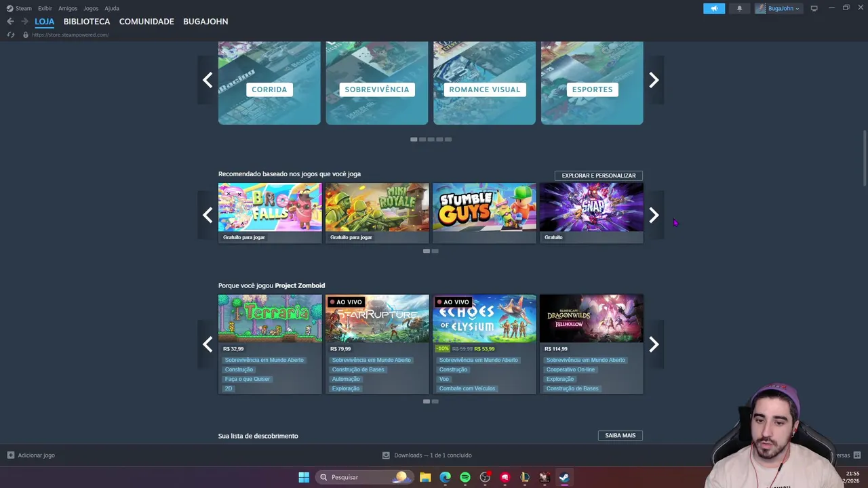Click EXPLORAR E PERSONALIZAR button

coord(599,176)
